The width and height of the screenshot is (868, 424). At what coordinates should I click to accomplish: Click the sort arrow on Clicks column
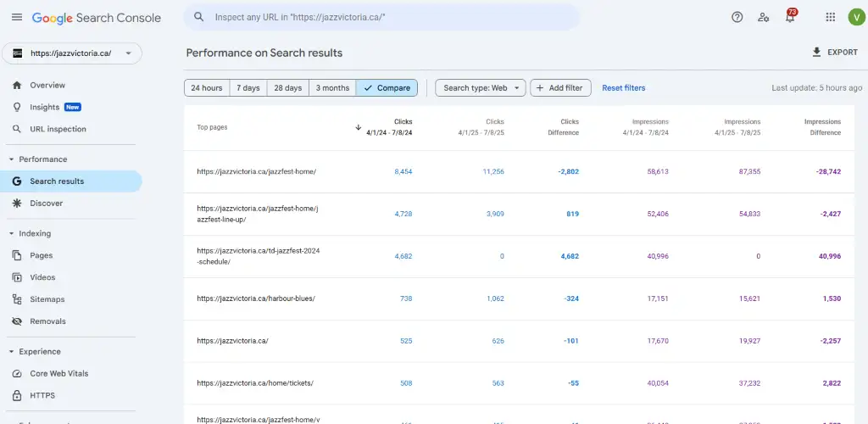pos(359,127)
